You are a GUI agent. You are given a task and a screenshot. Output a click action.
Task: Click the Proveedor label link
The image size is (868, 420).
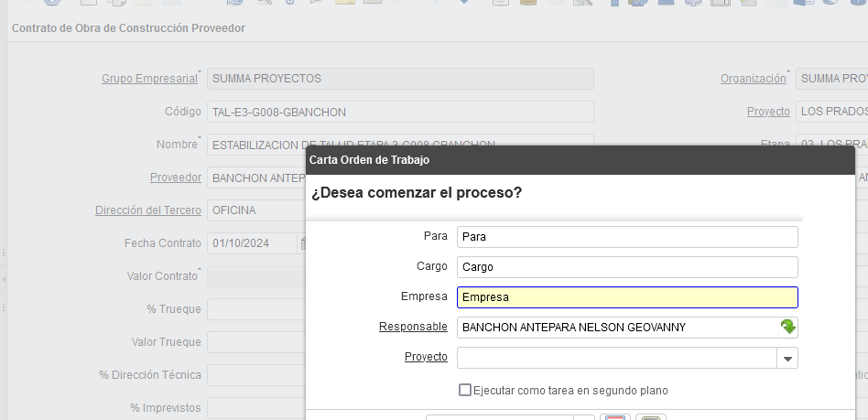tap(175, 178)
